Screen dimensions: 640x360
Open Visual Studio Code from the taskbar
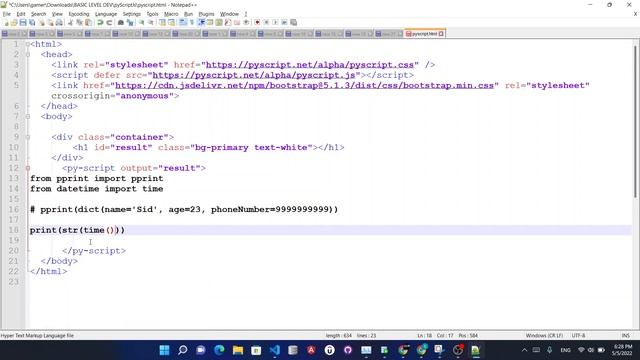(x=275, y=350)
